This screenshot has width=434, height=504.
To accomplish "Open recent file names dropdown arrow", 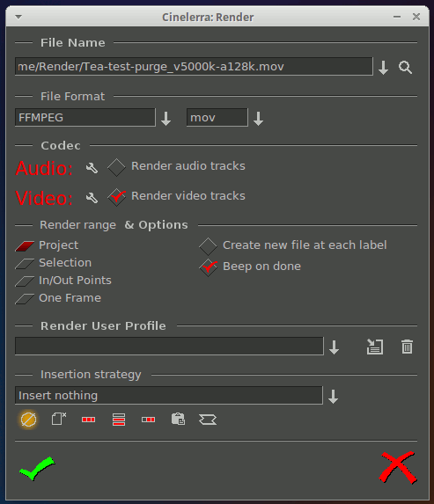I will click(383, 68).
